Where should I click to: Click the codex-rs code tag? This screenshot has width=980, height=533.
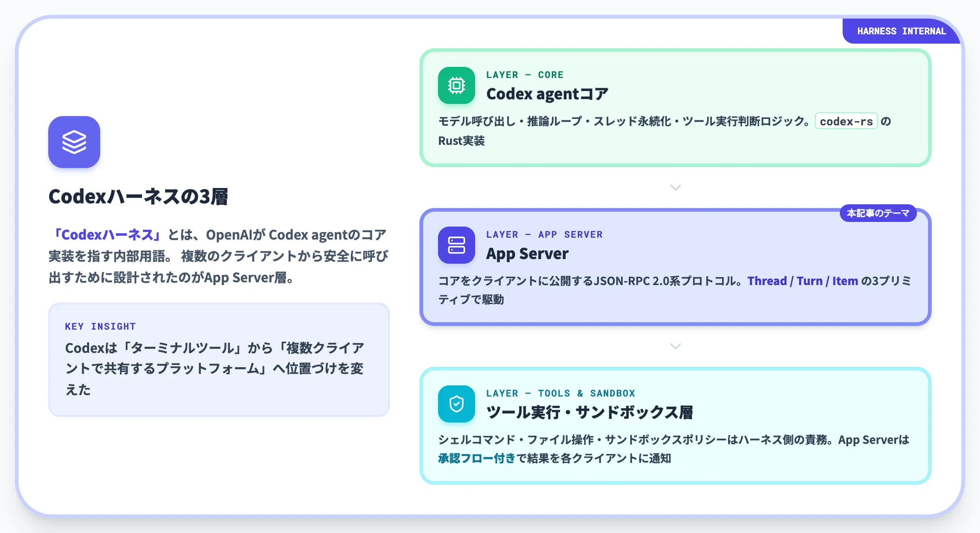(846, 121)
